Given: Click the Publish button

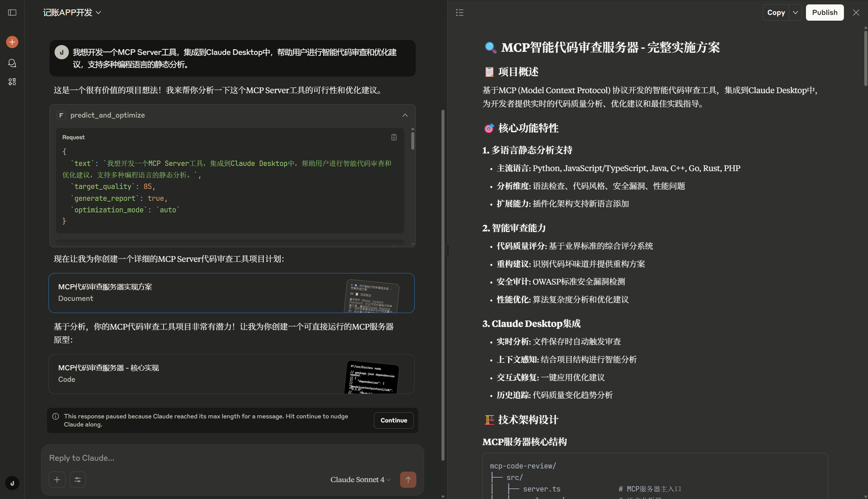Looking at the screenshot, I should point(825,13).
